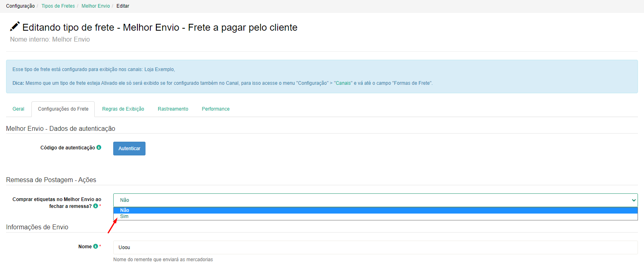Click the Nome input field containing Uoou
The width and height of the screenshot is (644, 262).
point(375,247)
